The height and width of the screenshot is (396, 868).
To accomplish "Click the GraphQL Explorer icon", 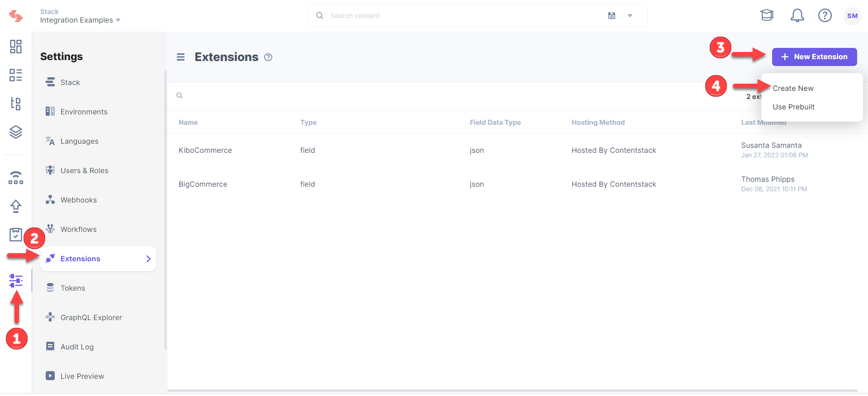I will click(x=50, y=317).
